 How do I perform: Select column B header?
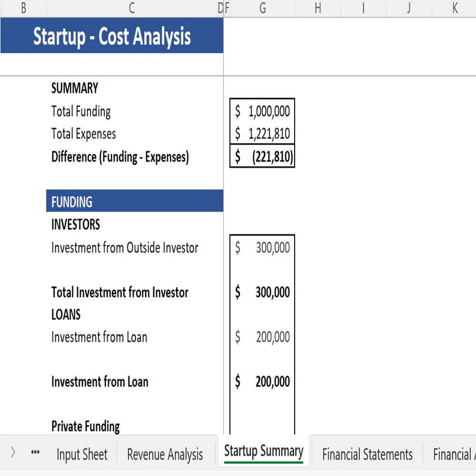23,8
